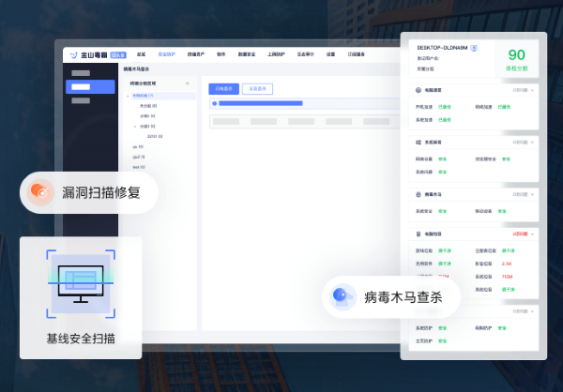Image resolution: width=563 pixels, height=392 pixels.
Task: Select the highlighted item in dark sidebar
Action: (x=90, y=87)
